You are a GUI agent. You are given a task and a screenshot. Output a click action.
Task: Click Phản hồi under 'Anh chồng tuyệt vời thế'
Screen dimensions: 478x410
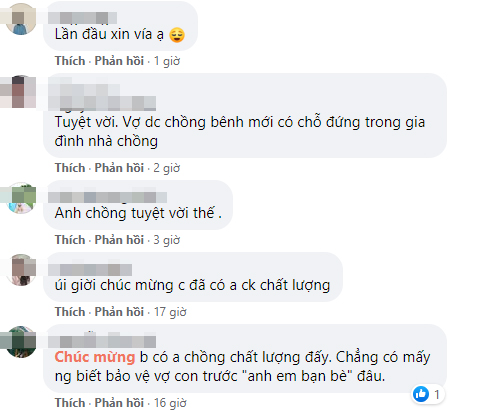click(119, 240)
